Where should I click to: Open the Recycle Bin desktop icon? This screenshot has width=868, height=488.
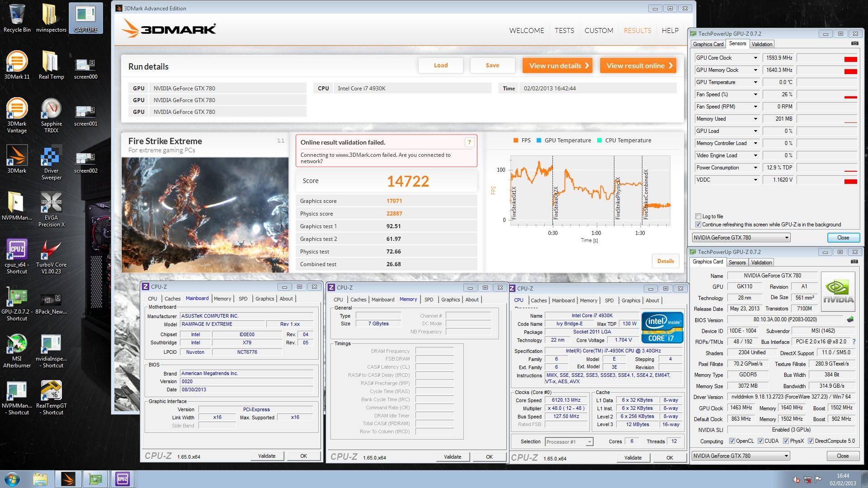[x=17, y=18]
